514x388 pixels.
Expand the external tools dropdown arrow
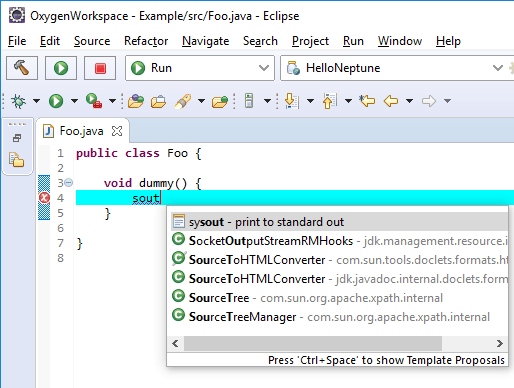click(112, 101)
